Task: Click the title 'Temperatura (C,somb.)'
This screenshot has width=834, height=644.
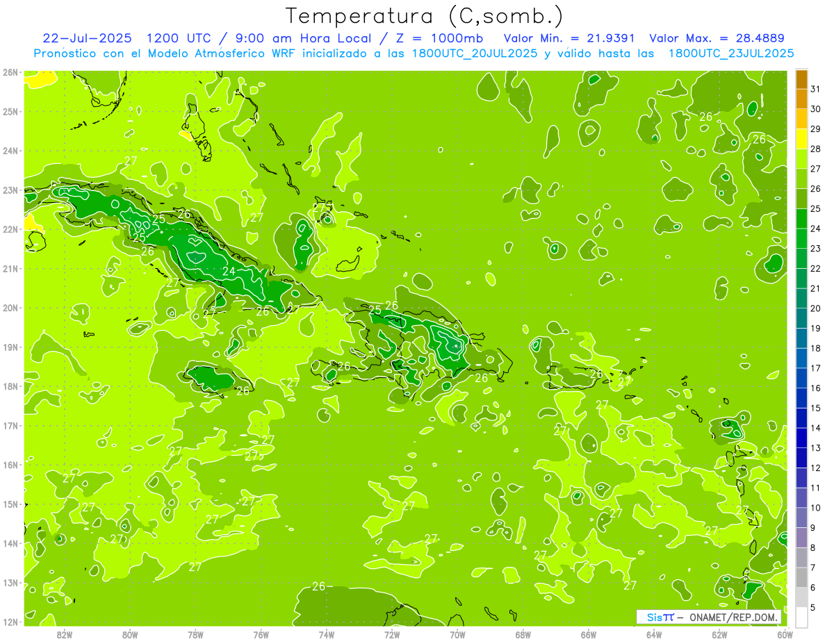Action: [425, 17]
